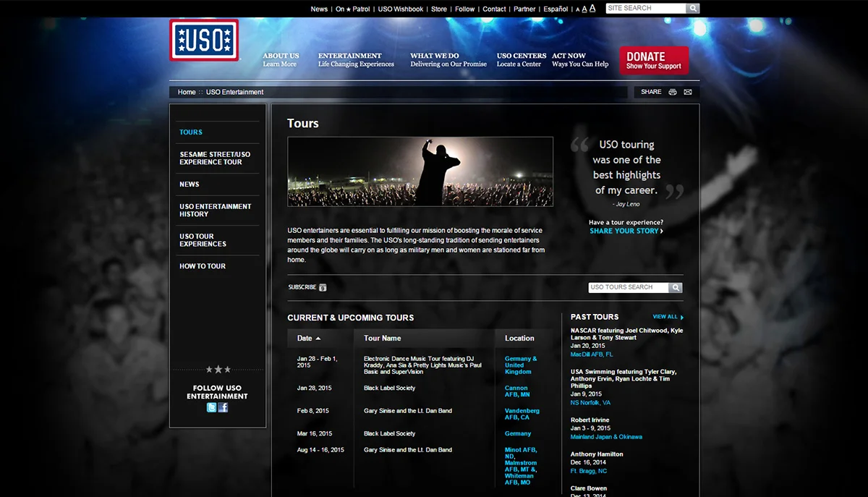
Task: Open MacDill AFB, FL location link
Action: [592, 354]
